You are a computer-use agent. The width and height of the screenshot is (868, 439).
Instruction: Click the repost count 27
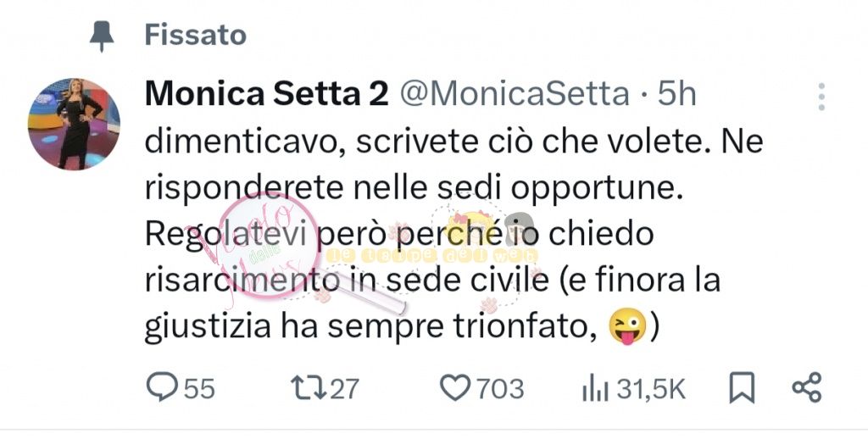click(344, 389)
